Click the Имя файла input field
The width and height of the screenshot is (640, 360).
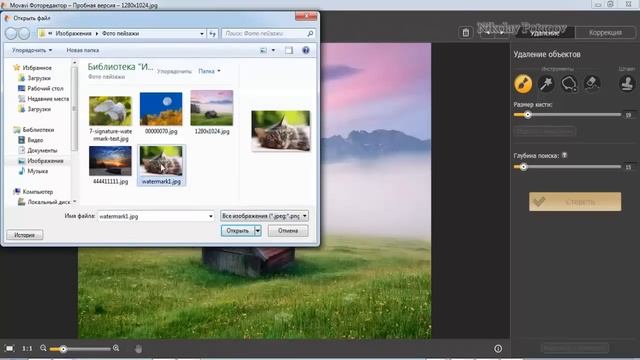[x=152, y=216]
